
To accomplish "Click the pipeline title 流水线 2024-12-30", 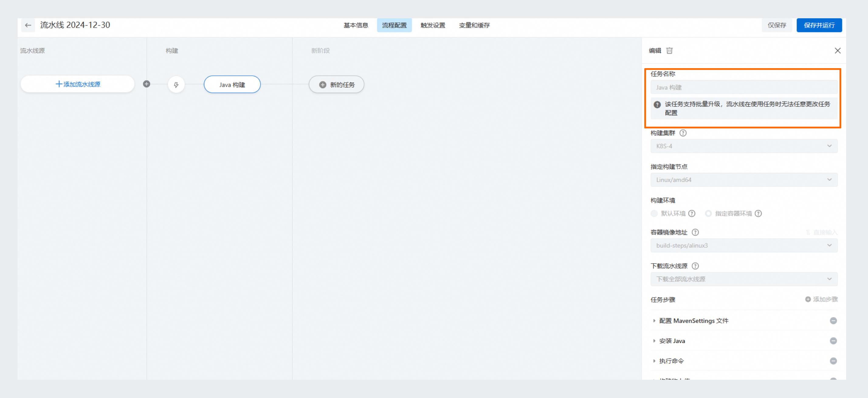I will [75, 25].
